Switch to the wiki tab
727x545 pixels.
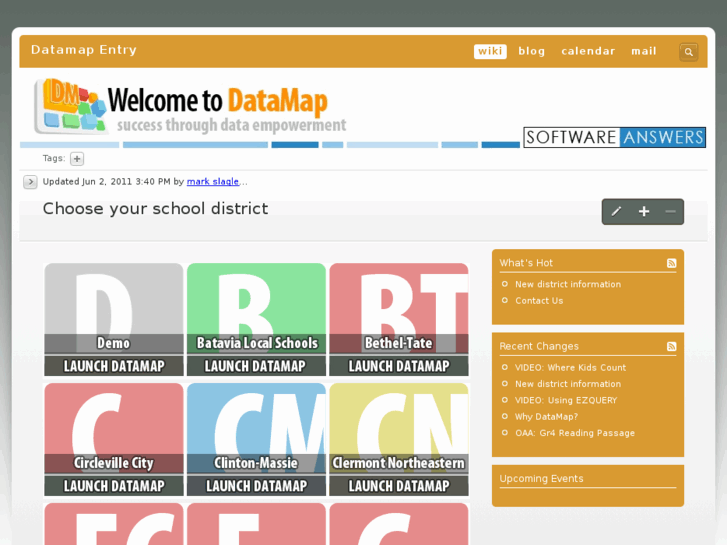pos(490,51)
